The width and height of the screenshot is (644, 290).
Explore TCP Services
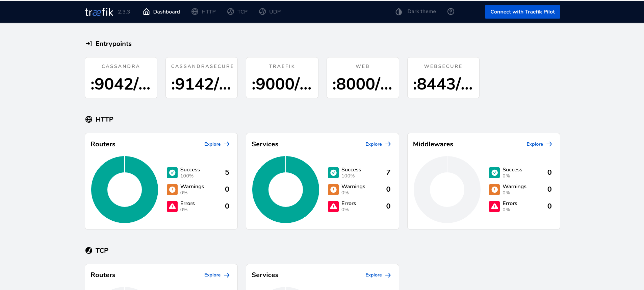click(x=378, y=275)
